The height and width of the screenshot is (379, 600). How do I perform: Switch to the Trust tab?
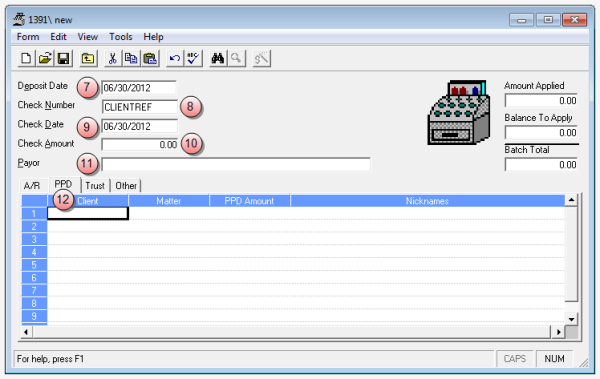pyautogui.click(x=95, y=186)
